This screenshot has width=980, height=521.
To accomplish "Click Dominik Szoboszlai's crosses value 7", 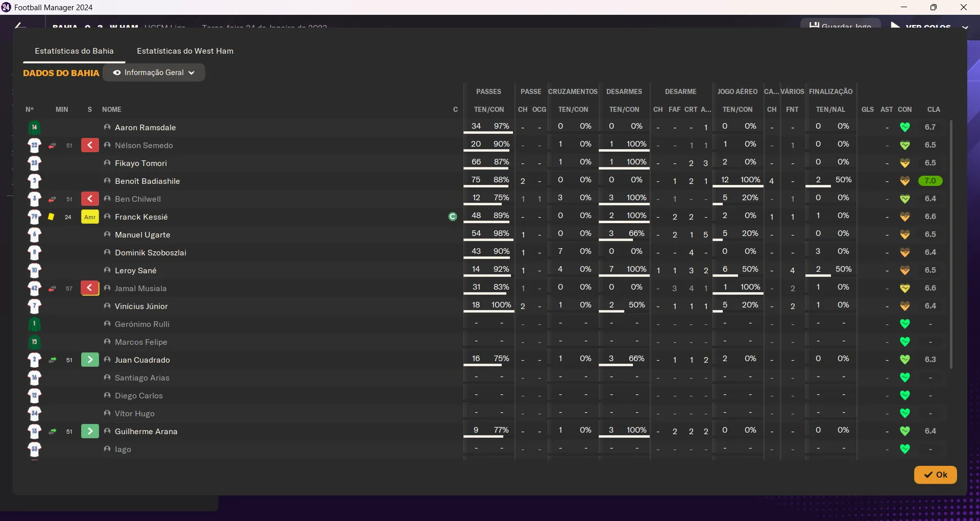I will pyautogui.click(x=560, y=251).
